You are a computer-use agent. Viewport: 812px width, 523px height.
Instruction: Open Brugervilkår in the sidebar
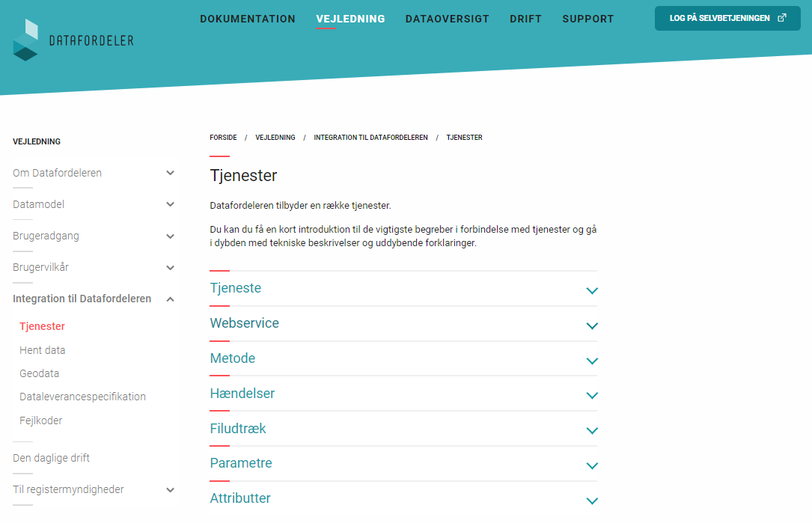(41, 268)
